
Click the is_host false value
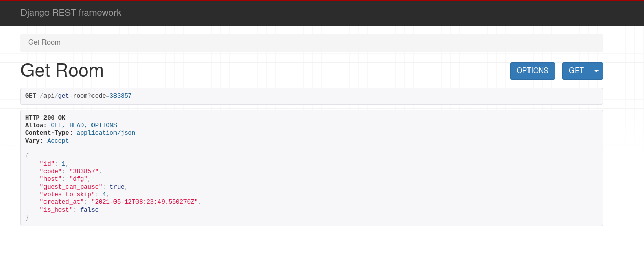[89, 210]
